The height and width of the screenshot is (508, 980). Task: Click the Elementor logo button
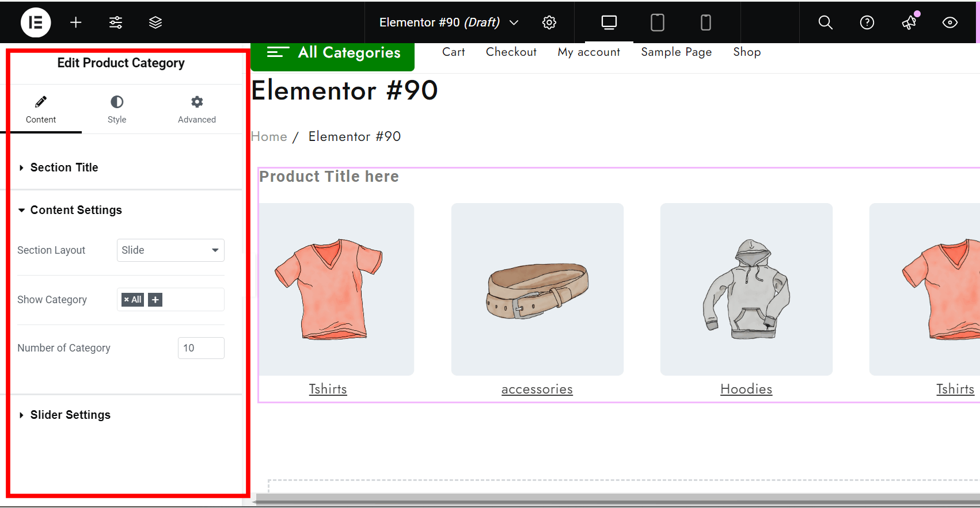pyautogui.click(x=36, y=22)
